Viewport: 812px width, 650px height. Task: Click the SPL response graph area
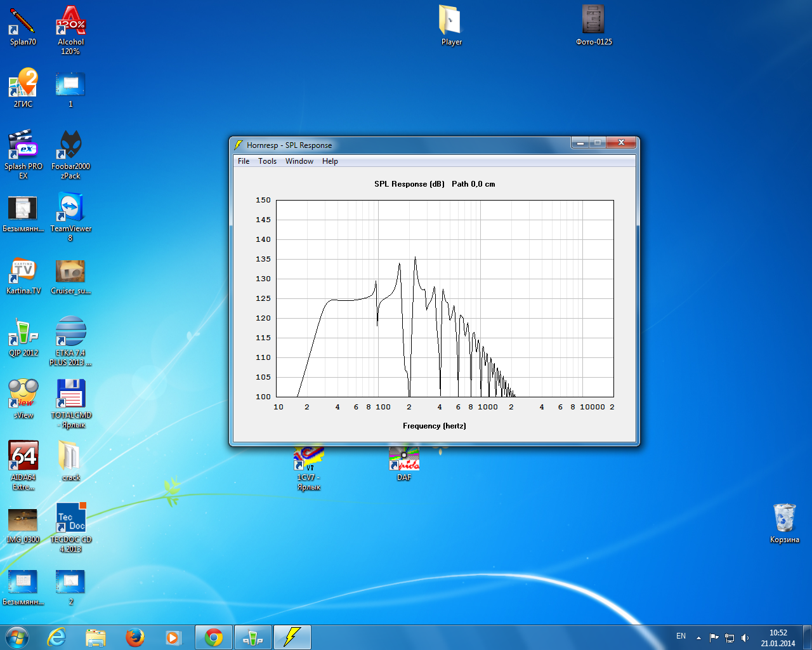coord(445,298)
